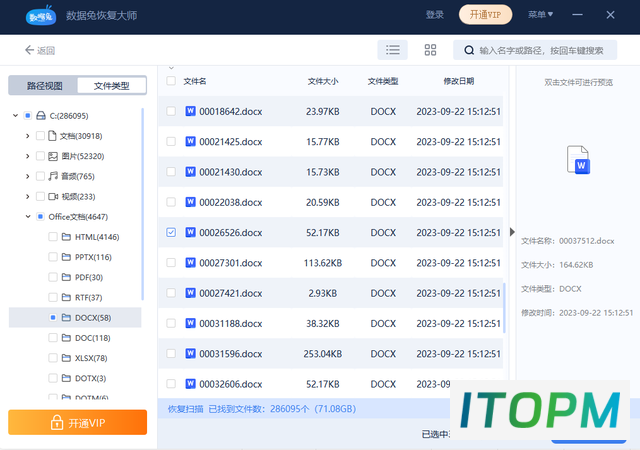Click Word icon of 00021425.docx
The image size is (640, 450).
[190, 141]
